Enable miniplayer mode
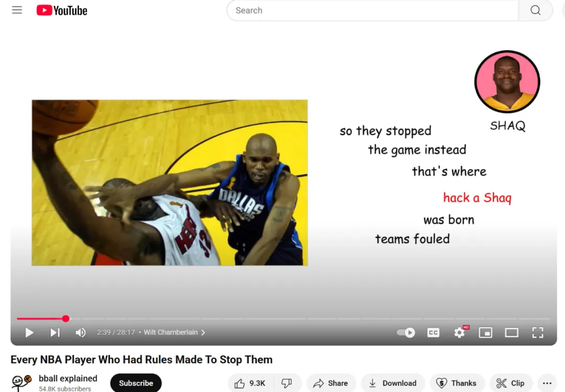This screenshot has height=392, width=565. pyautogui.click(x=485, y=332)
